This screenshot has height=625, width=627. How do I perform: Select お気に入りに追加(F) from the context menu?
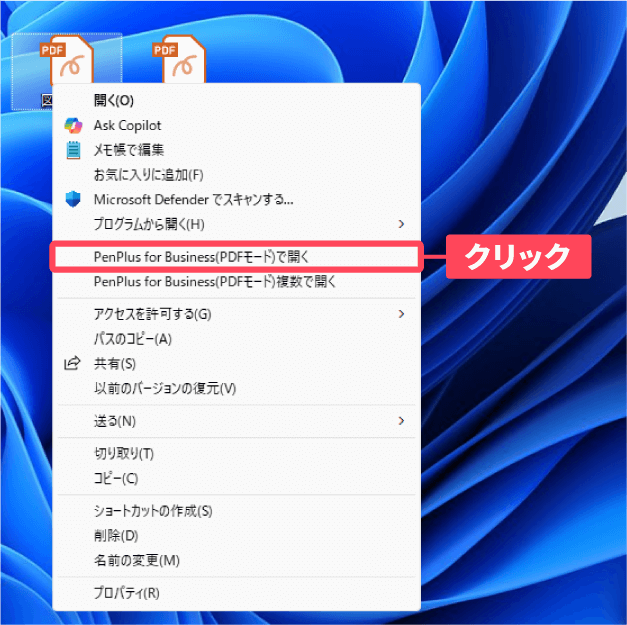pos(148,174)
